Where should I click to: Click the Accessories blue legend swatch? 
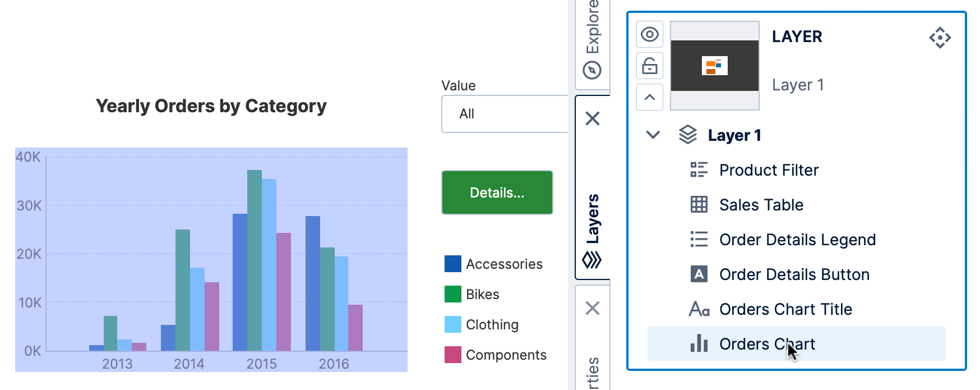coord(452,264)
